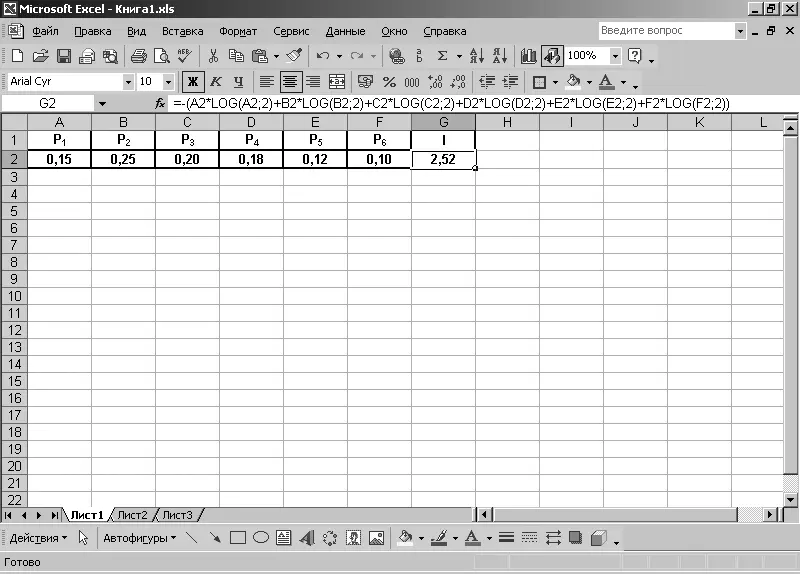Click the Действия button in the drawing toolbar
This screenshot has width=800, height=574.
point(38,537)
